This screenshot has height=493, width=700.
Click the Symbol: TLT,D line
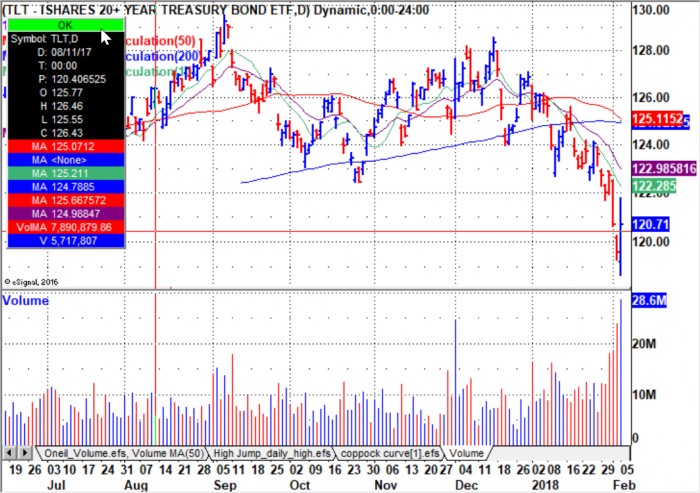(45, 39)
